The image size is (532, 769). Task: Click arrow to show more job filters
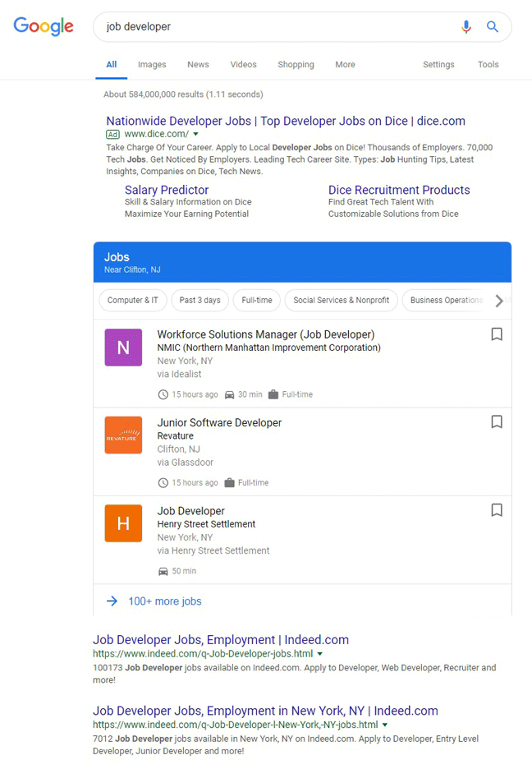(498, 300)
